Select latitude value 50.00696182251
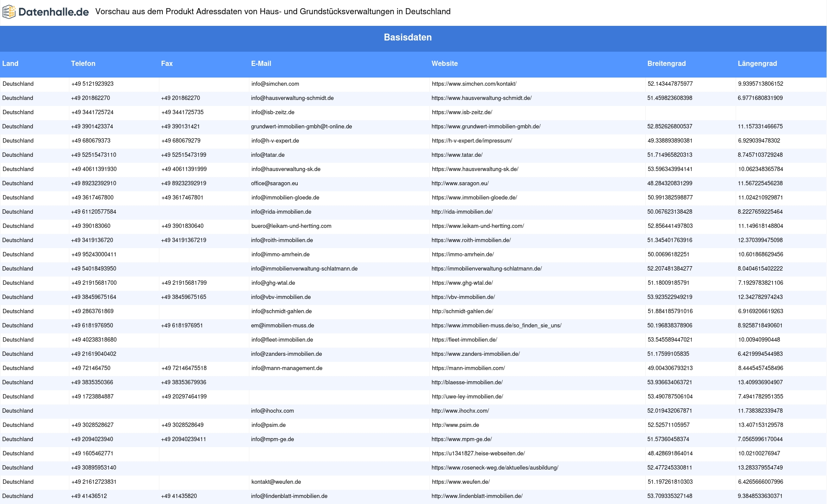Image resolution: width=827 pixels, height=504 pixels. (668, 255)
